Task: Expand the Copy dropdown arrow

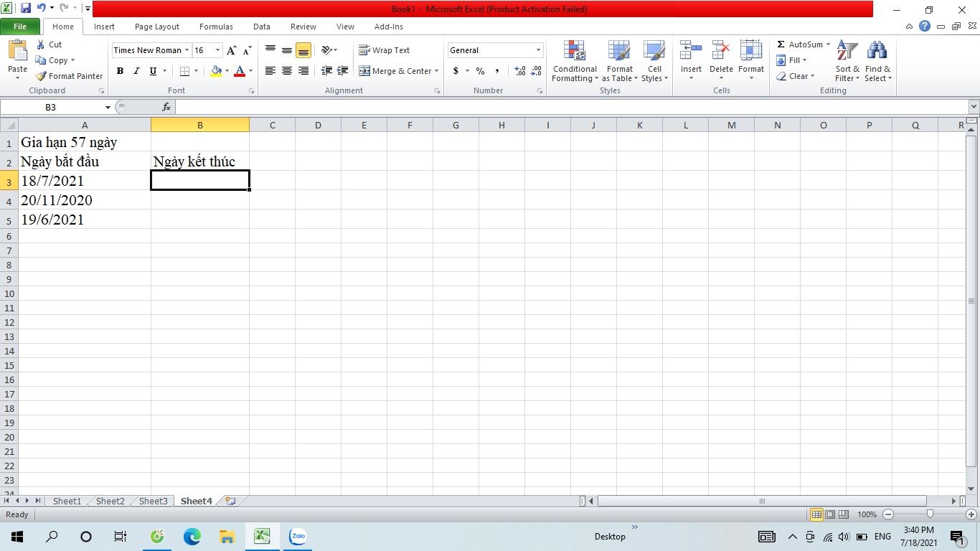Action: click(72, 60)
